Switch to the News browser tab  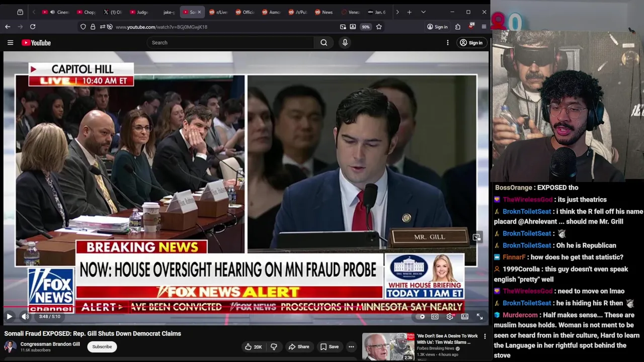tap(324, 12)
